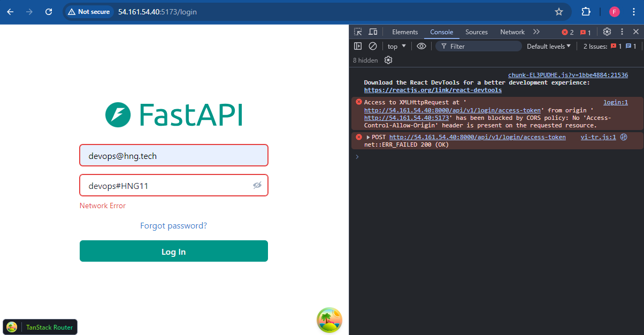Select the inspect element tool in DevTools
This screenshot has height=335, width=644.
(x=357, y=32)
